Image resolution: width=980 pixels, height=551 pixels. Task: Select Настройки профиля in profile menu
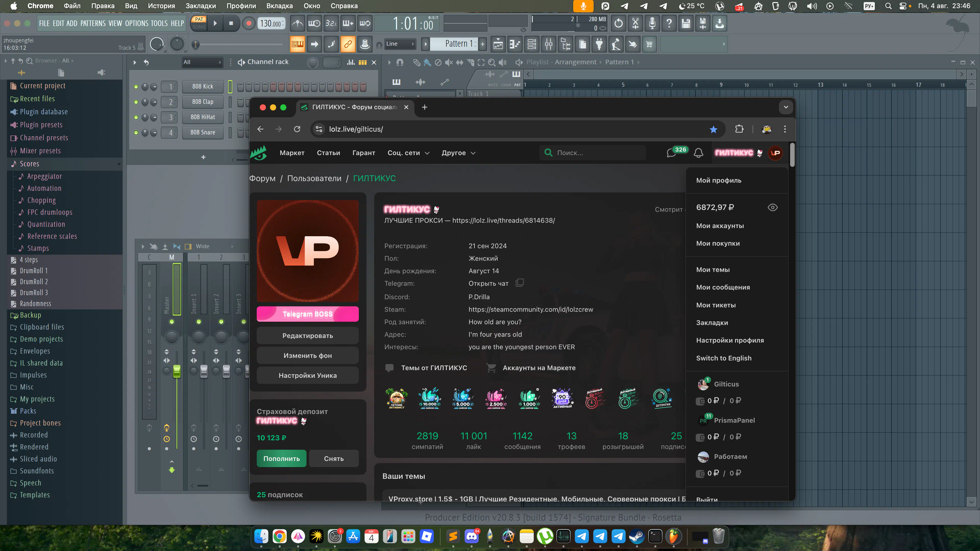[730, 340]
